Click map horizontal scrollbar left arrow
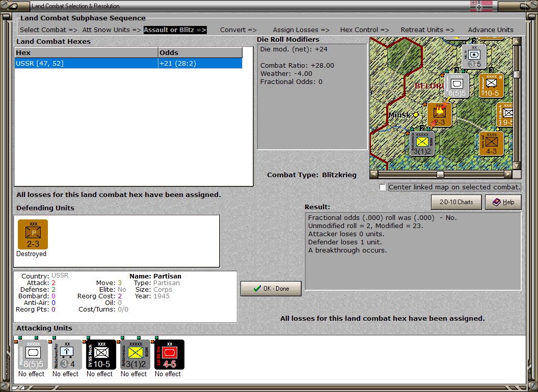538x392 pixels. (x=374, y=174)
